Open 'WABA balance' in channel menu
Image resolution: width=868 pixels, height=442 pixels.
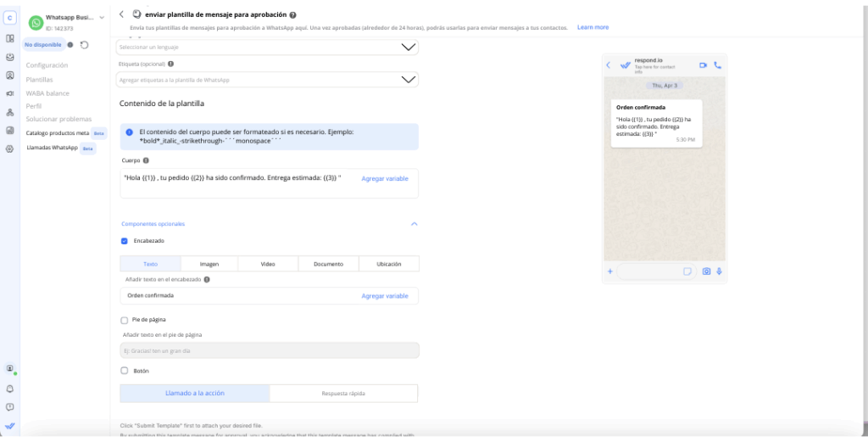47,93
